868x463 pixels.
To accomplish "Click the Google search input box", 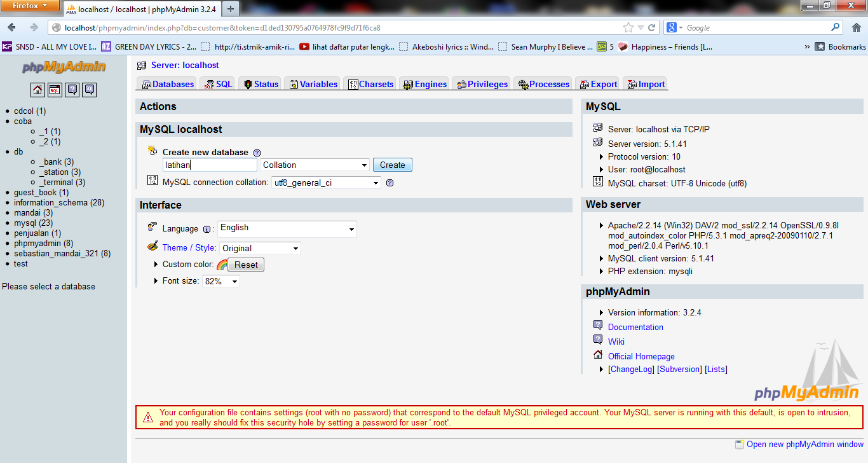I will point(756,27).
